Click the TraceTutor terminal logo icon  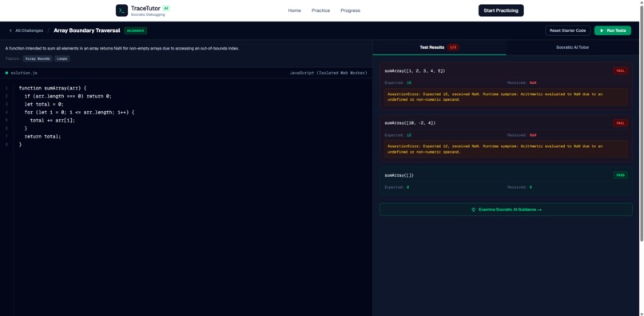click(x=121, y=10)
